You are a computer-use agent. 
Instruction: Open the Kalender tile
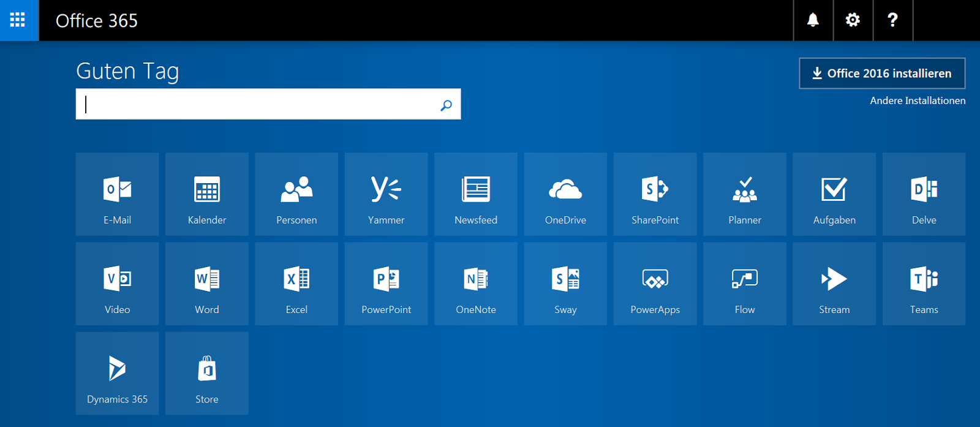tap(207, 194)
